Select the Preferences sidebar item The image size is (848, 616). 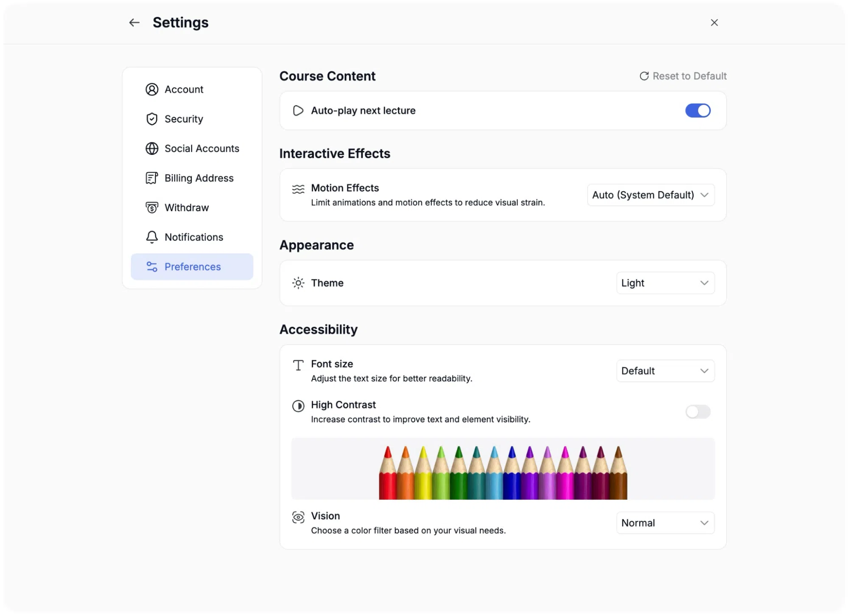click(192, 266)
